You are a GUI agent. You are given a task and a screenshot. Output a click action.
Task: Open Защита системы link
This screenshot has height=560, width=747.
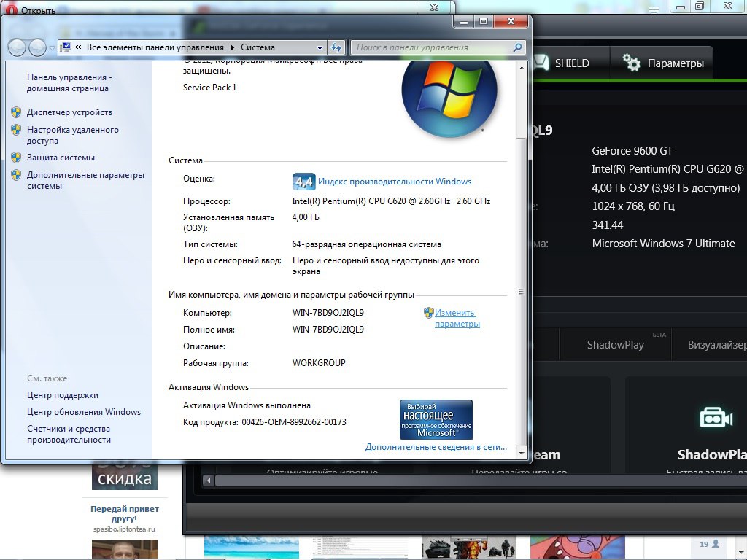tap(61, 157)
